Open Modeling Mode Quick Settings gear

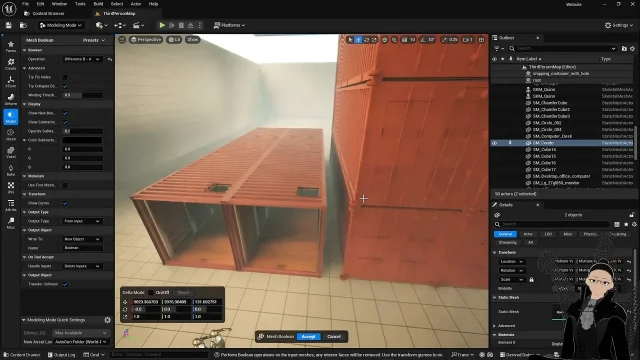point(107,320)
